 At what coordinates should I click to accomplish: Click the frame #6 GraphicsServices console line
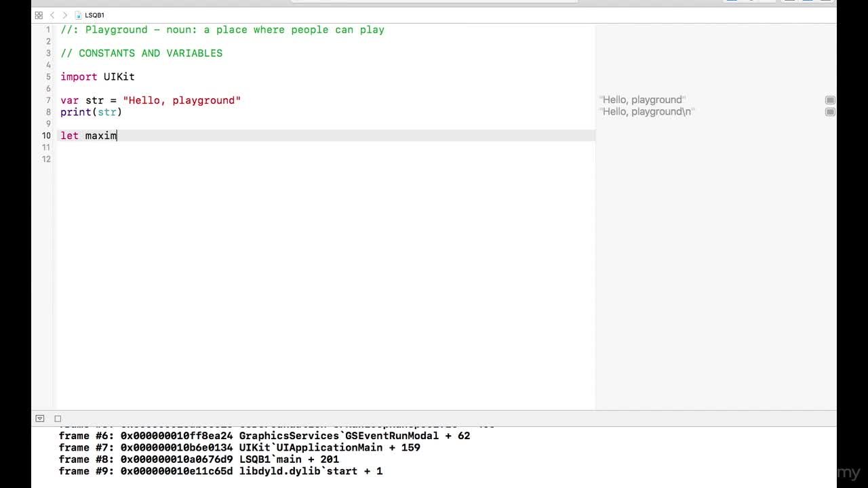[x=264, y=436]
